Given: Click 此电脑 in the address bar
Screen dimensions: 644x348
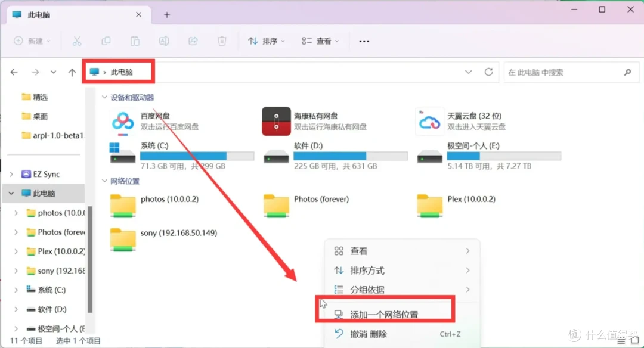Looking at the screenshot, I should tap(122, 72).
